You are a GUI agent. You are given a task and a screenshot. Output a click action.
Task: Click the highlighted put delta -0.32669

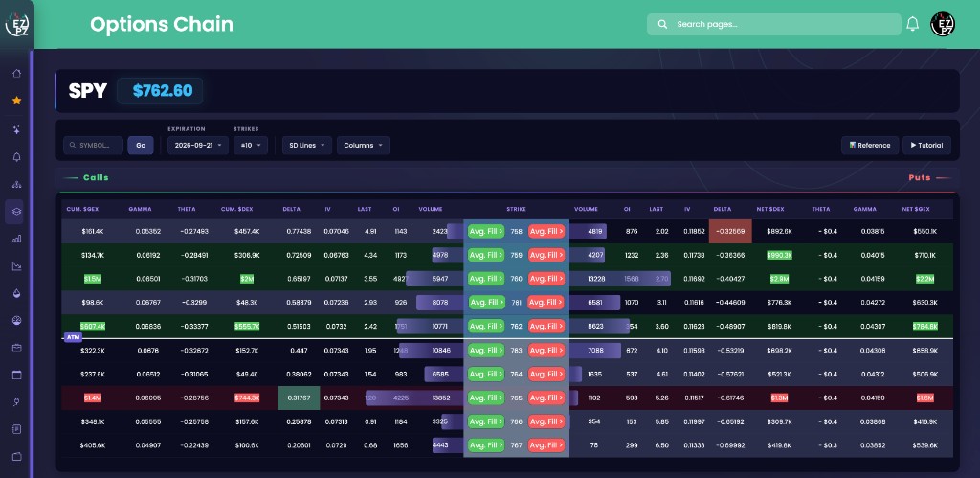(x=730, y=231)
